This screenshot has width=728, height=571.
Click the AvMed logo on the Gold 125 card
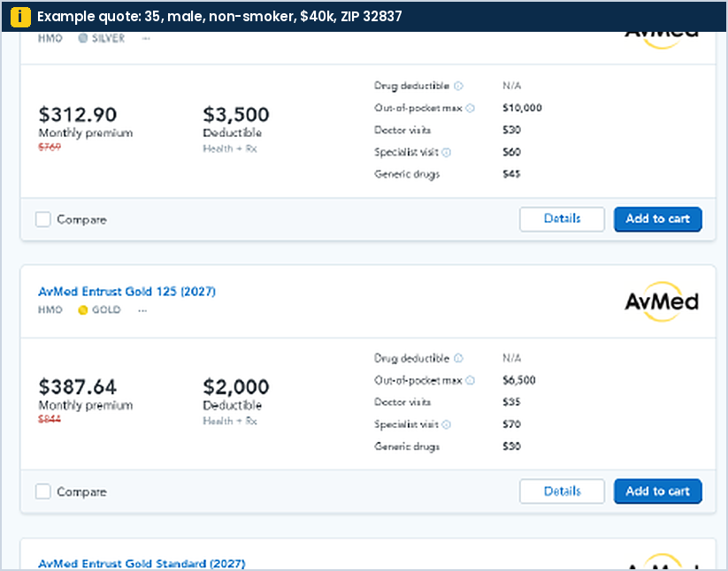(662, 301)
